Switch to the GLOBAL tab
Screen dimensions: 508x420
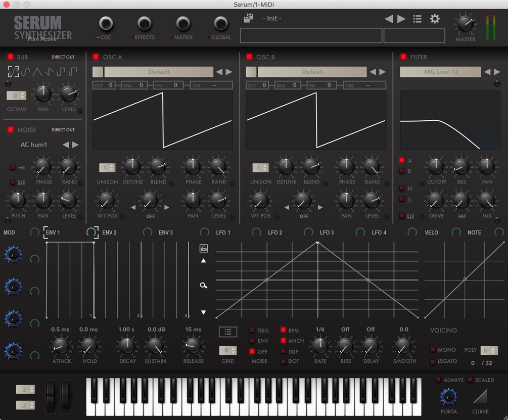[221, 24]
